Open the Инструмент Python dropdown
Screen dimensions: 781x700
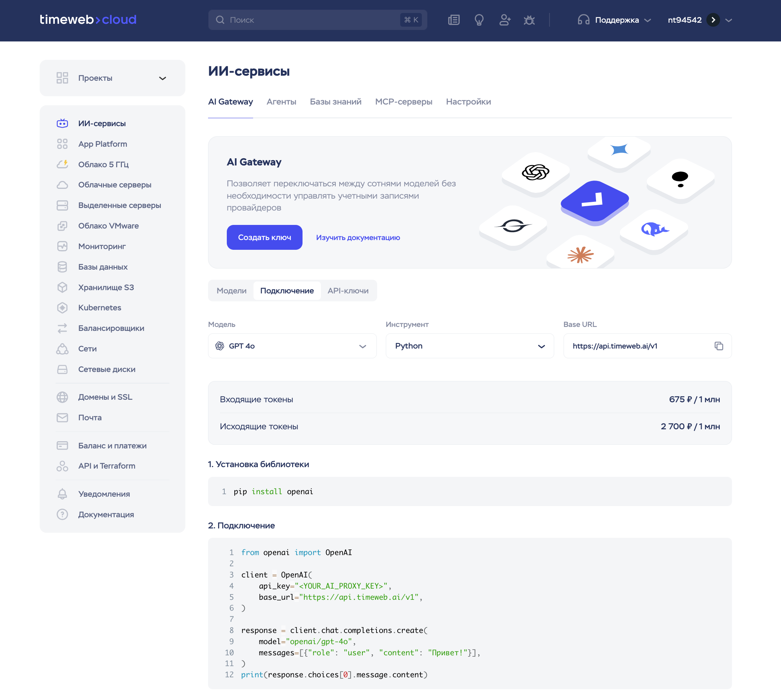(470, 346)
